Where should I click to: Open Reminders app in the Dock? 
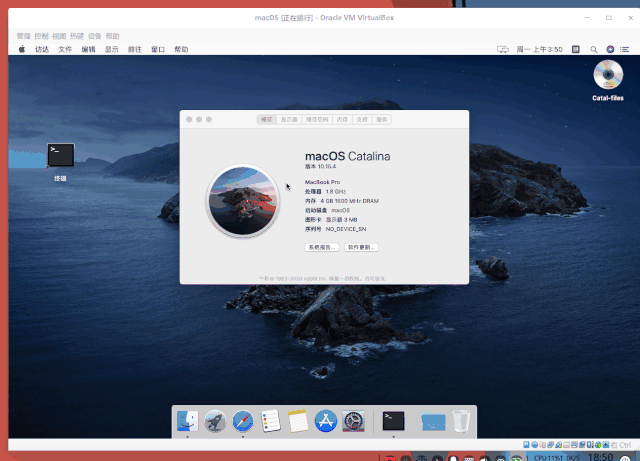(x=271, y=421)
